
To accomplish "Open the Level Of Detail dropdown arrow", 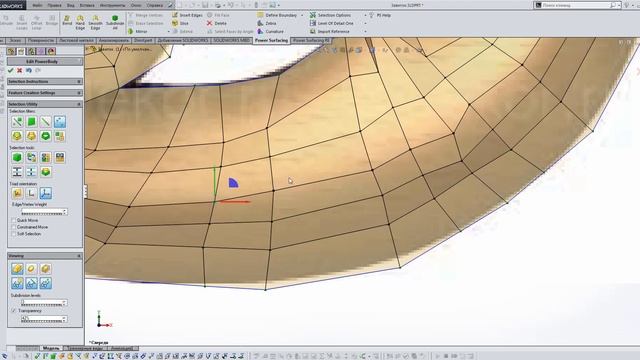I will [365, 23].
